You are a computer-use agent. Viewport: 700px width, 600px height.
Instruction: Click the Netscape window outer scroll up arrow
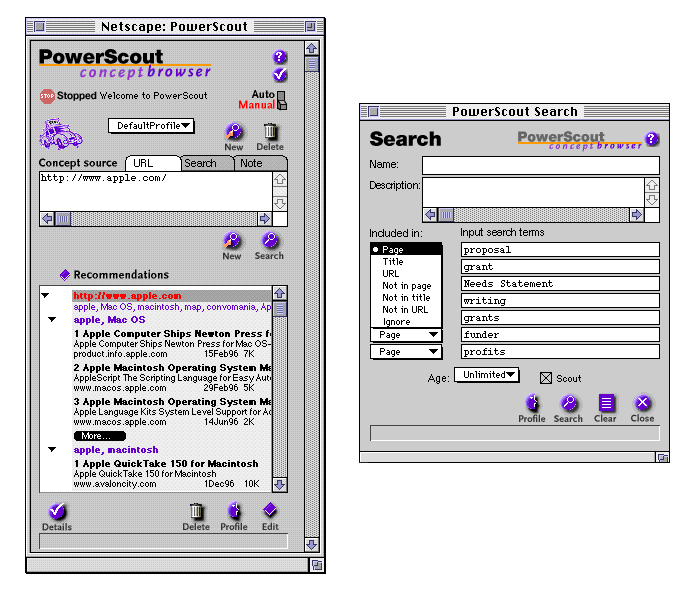coord(312,48)
